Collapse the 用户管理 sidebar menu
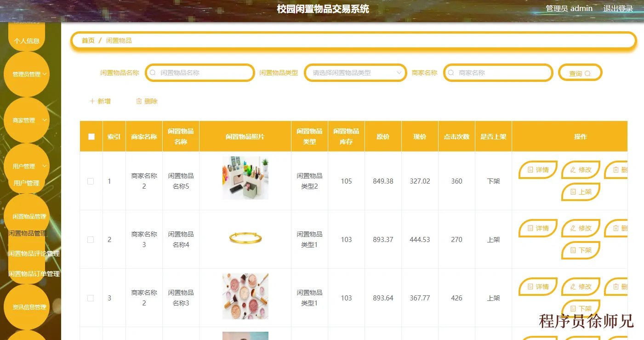Screen dimensions: 644x340 (x=27, y=166)
